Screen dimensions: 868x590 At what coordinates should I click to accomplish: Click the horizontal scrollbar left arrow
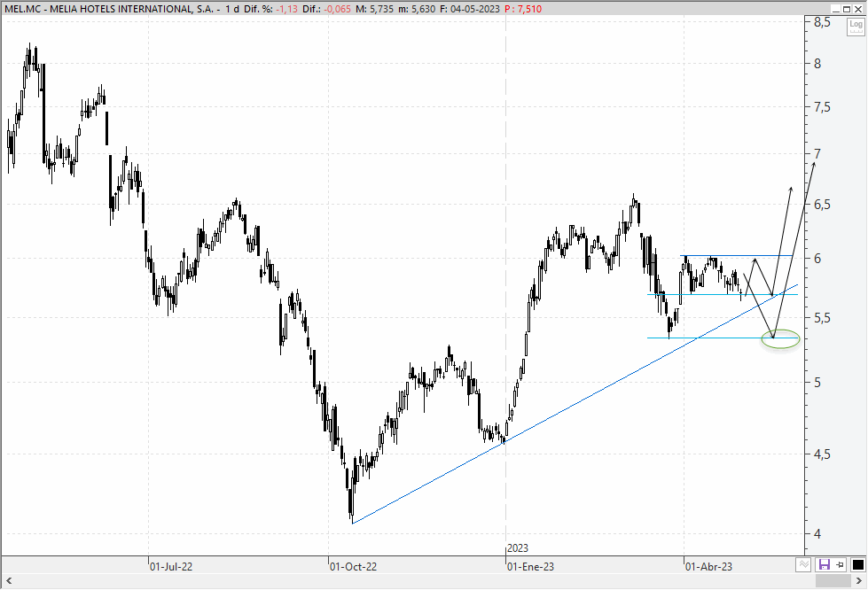9,580
